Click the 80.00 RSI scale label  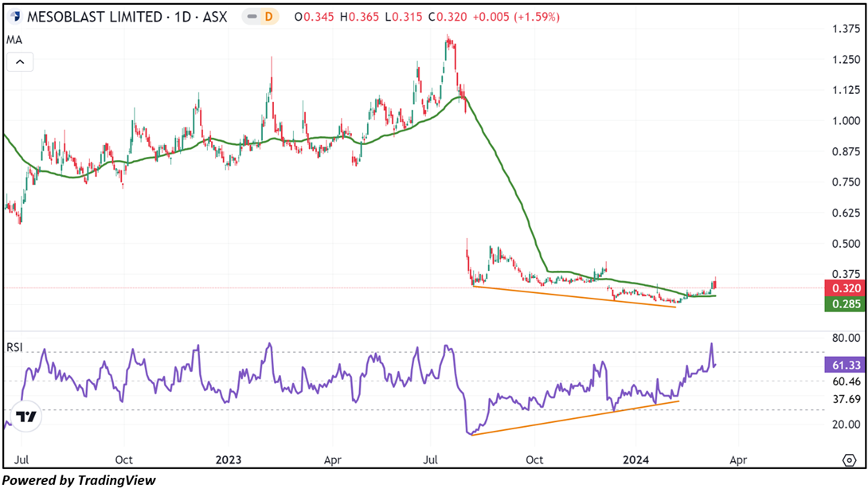click(x=846, y=338)
